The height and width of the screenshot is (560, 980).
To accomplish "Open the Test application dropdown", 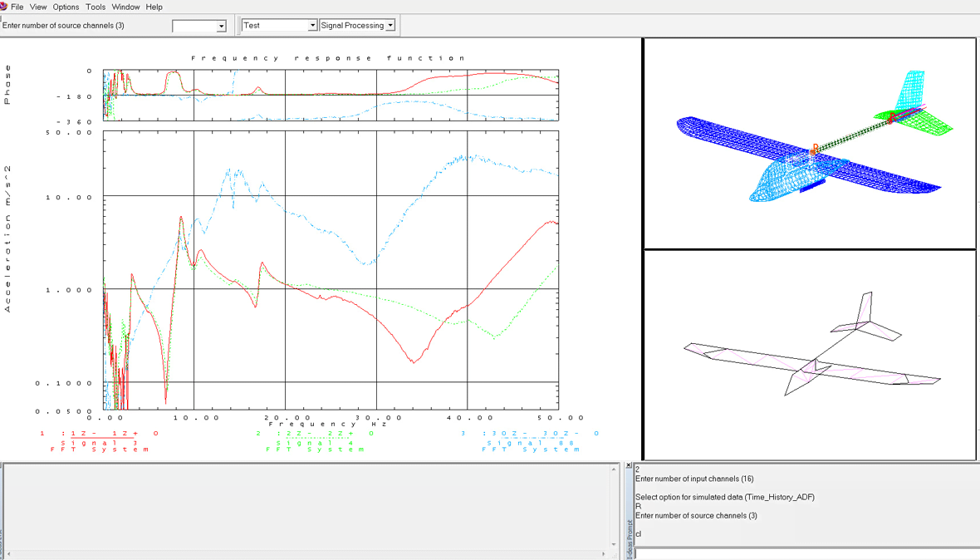I will [x=312, y=26].
